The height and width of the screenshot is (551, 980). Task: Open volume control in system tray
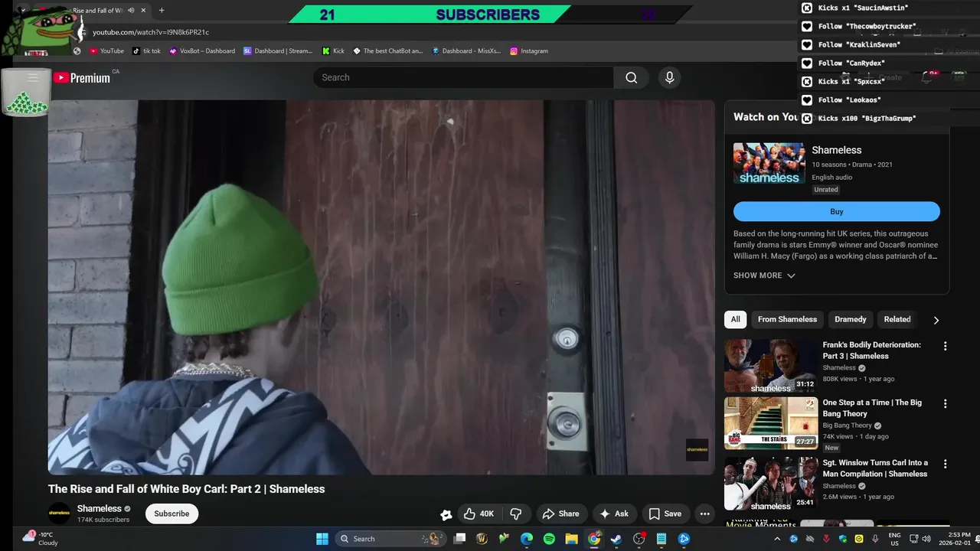tap(927, 539)
